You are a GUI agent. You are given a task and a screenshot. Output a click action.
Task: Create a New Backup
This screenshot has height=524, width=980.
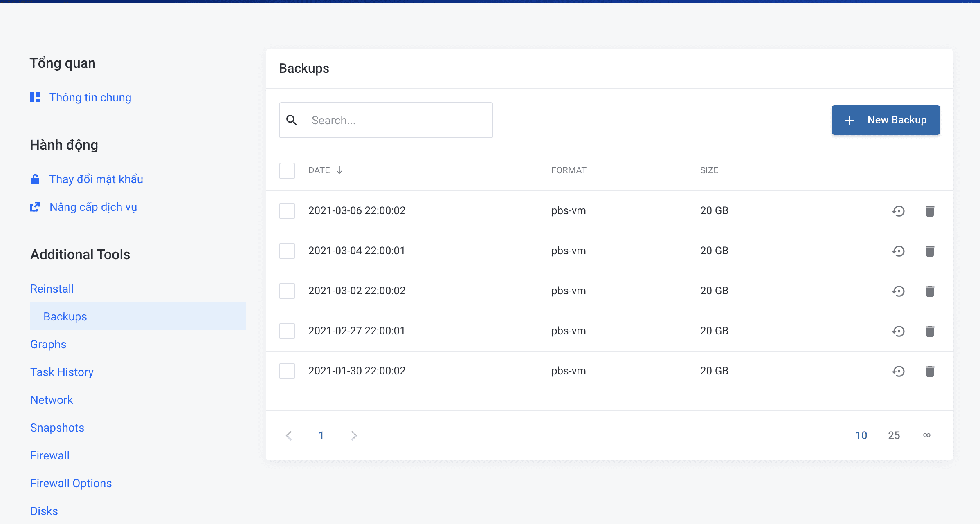[886, 120]
